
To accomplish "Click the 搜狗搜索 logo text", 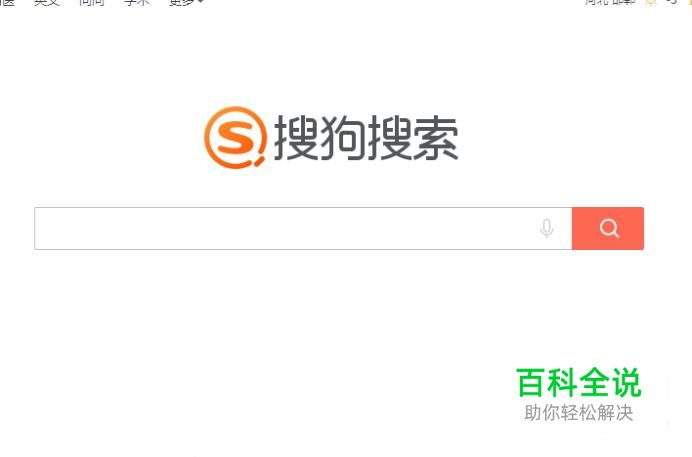I will (x=366, y=138).
